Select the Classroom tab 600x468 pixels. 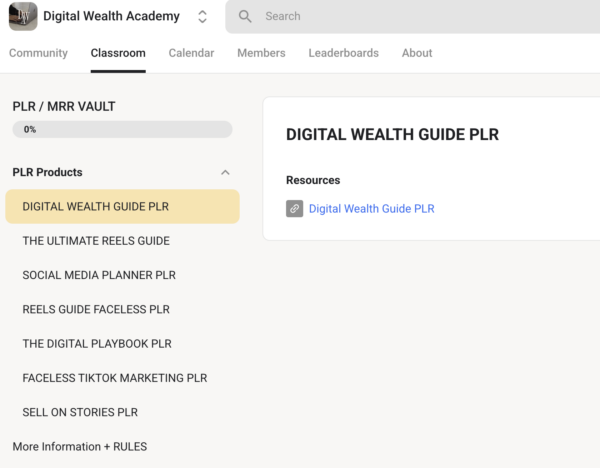118,53
